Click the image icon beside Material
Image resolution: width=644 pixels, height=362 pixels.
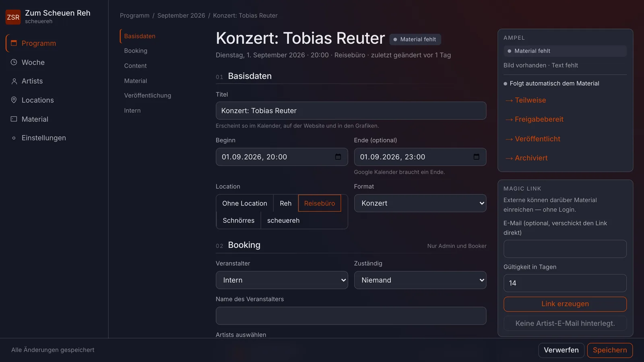point(14,119)
